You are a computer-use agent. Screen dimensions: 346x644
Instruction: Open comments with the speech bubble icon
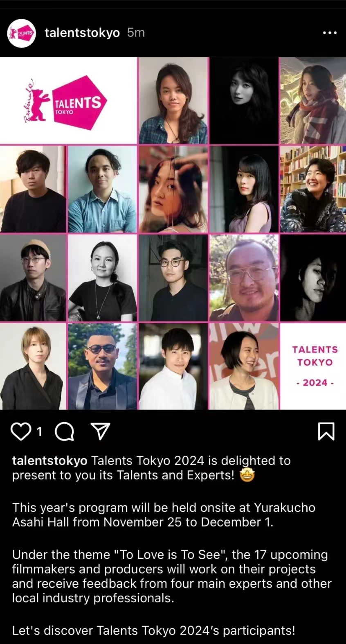pyautogui.click(x=64, y=432)
